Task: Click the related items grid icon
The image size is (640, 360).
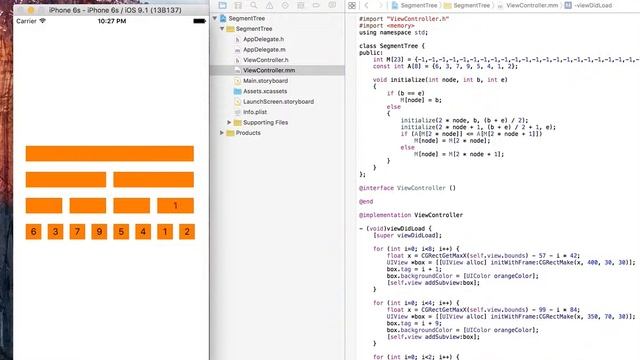Action: tap(351, 5)
